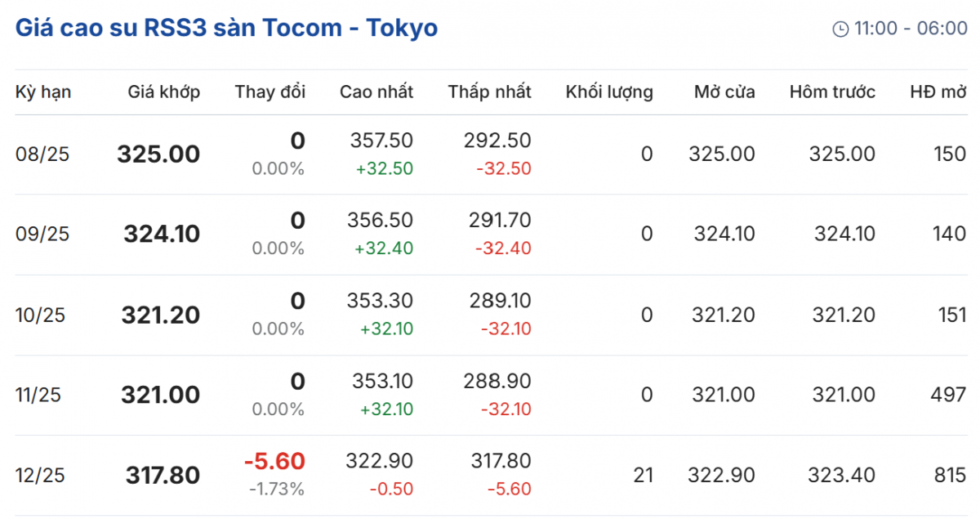Click the Tocom - Tokyo rubber price title
This screenshot has width=980, height=519.
[226, 28]
